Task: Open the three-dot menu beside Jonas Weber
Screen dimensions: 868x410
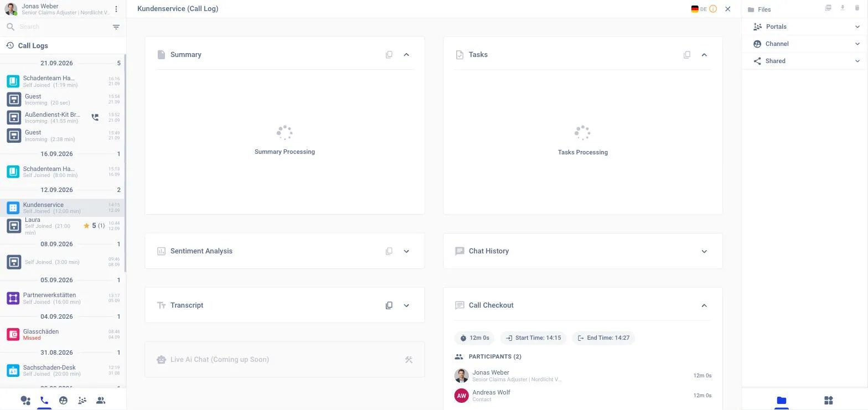Action: [x=116, y=9]
